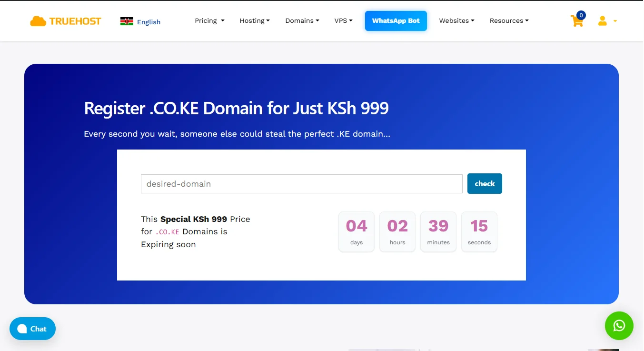Expand the account dropdown caret
The width and height of the screenshot is (644, 351).
pos(615,21)
